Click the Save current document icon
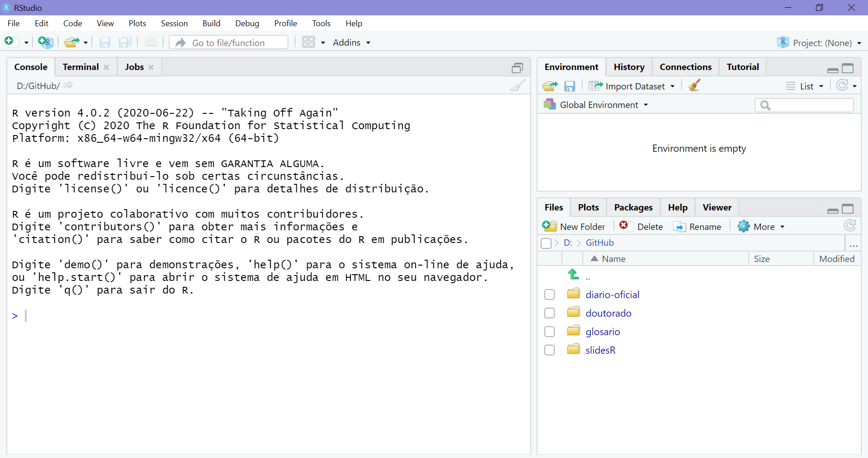 click(105, 42)
